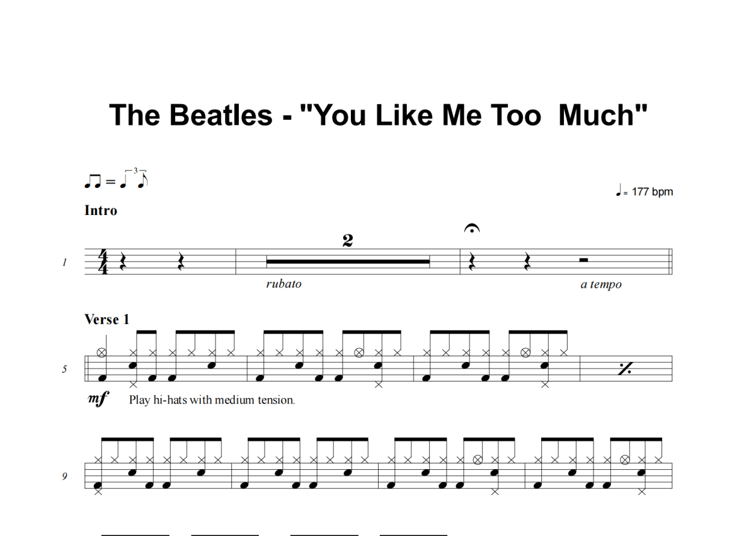
Task: Select the two-bar multirest number
Action: [x=348, y=240]
